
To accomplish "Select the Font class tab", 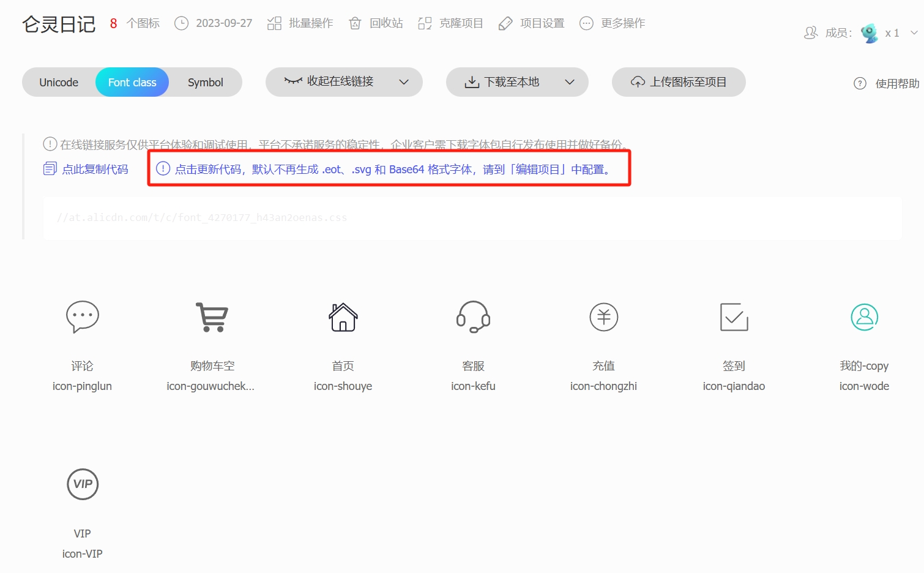I will pyautogui.click(x=132, y=82).
